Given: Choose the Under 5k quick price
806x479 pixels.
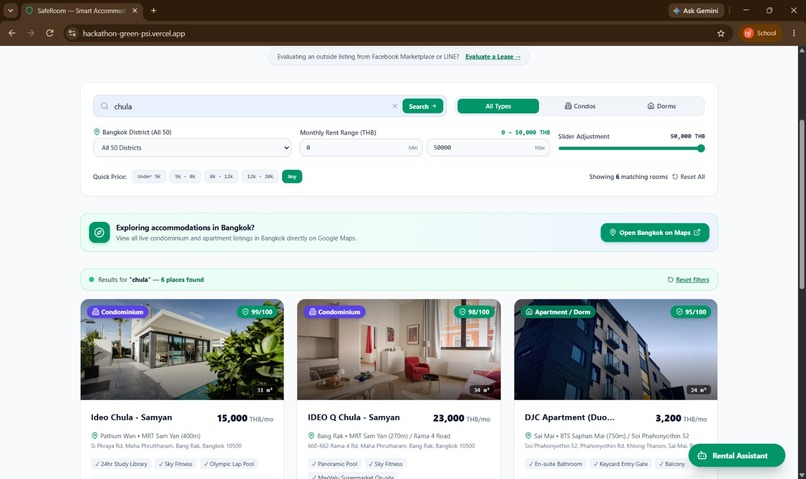Looking at the screenshot, I should click(149, 176).
